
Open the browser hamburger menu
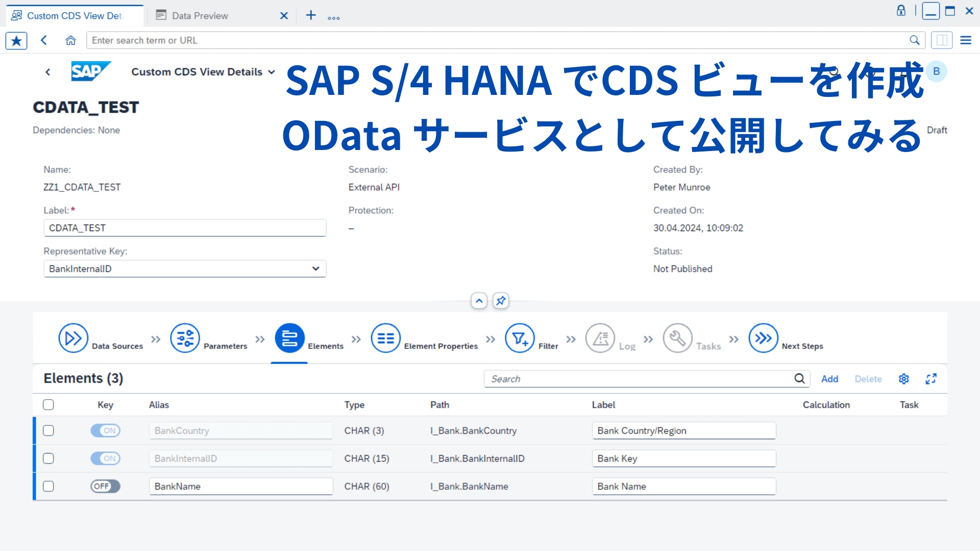(966, 40)
